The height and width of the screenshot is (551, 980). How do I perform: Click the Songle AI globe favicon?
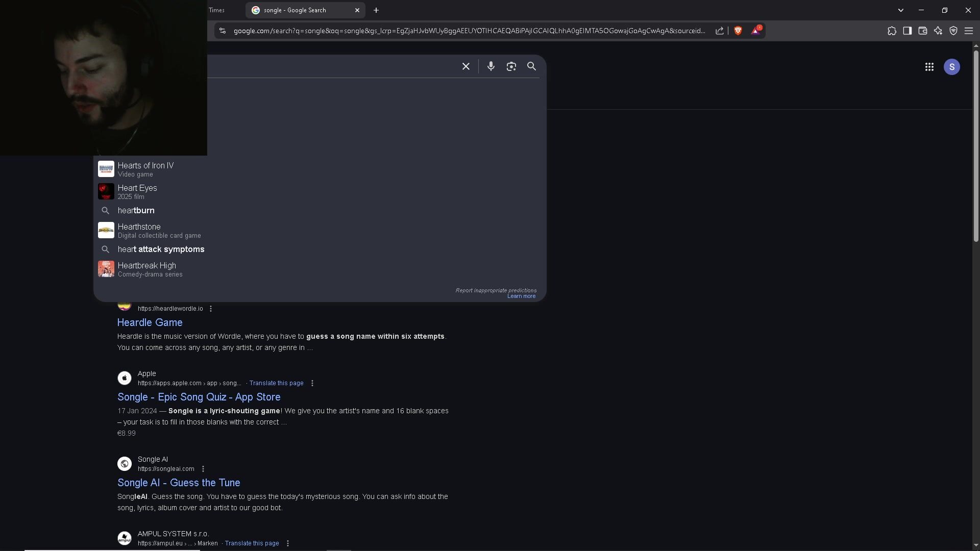(x=125, y=464)
